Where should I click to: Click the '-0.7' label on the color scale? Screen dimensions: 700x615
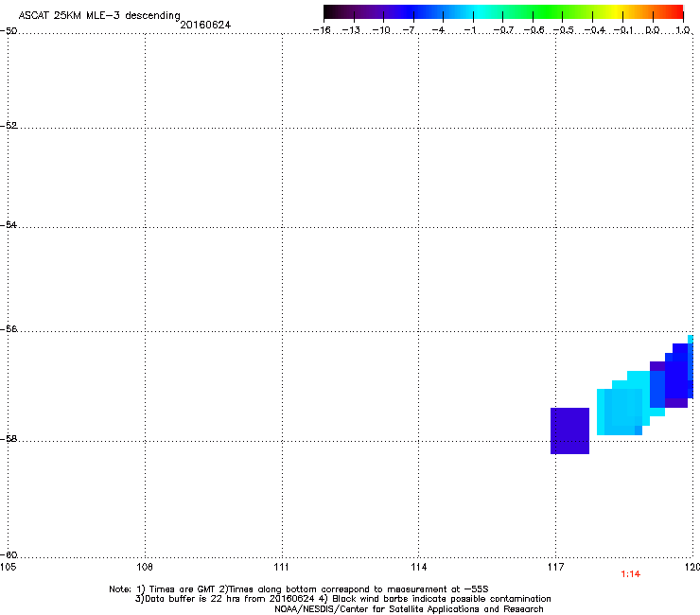[503, 30]
